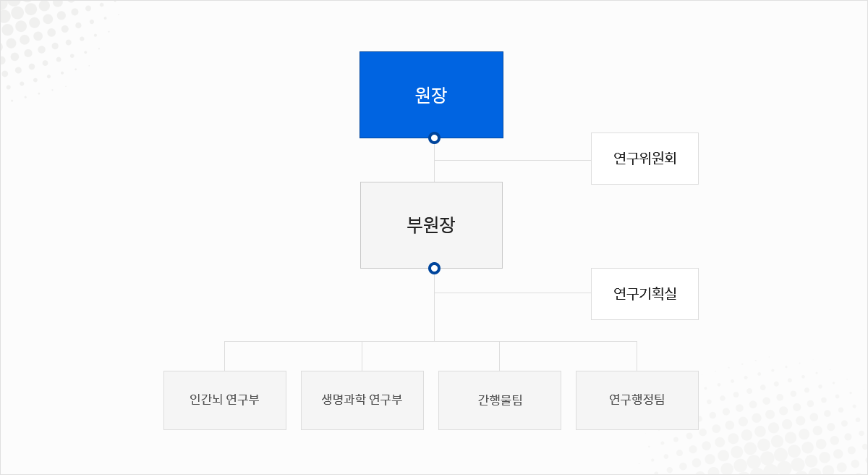Click the connector line leading to 연구위원회
The image size is (868, 475).
(513, 160)
